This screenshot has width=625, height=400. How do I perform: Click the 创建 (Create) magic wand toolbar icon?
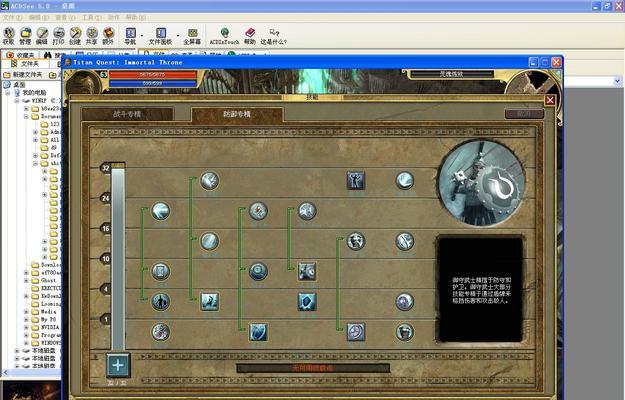[75, 35]
